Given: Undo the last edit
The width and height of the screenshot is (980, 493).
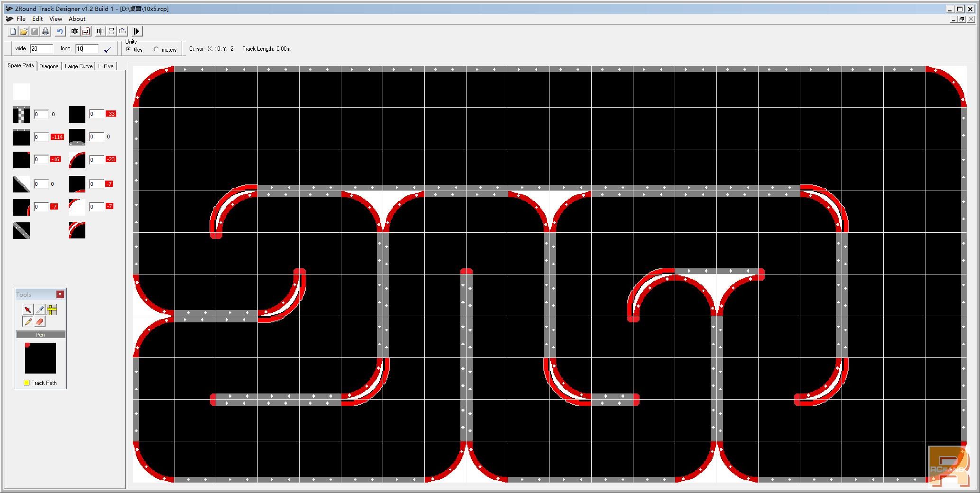Looking at the screenshot, I should 60,31.
